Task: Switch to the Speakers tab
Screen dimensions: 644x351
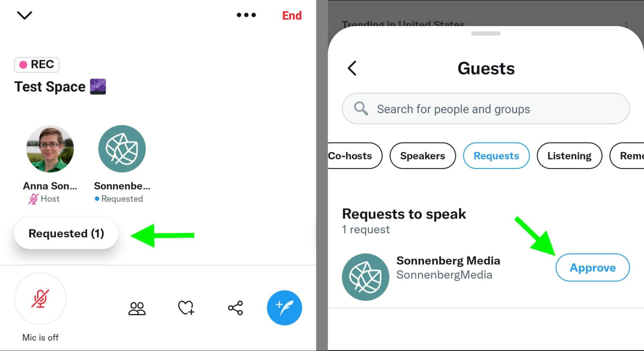Action: (x=422, y=156)
